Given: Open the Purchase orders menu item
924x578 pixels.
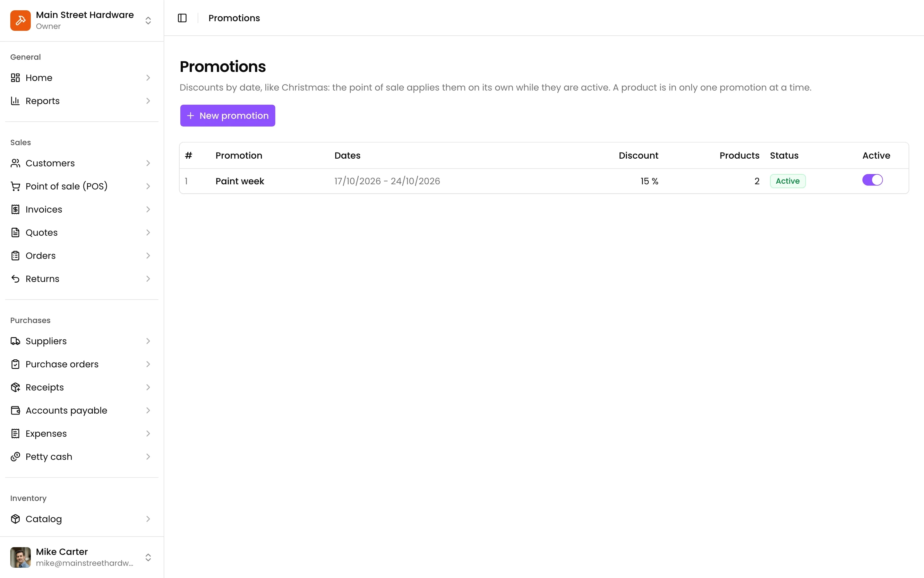Looking at the screenshot, I should [82, 364].
